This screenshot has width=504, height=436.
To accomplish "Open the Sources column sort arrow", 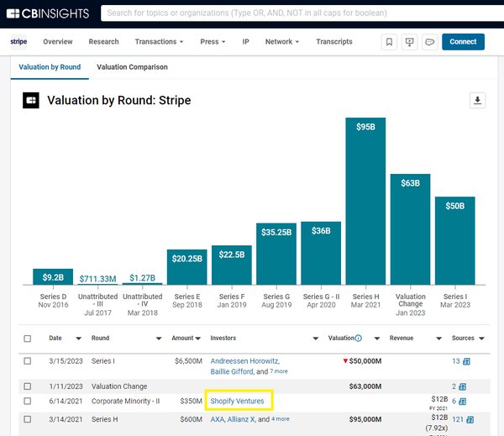I will click(x=481, y=339).
